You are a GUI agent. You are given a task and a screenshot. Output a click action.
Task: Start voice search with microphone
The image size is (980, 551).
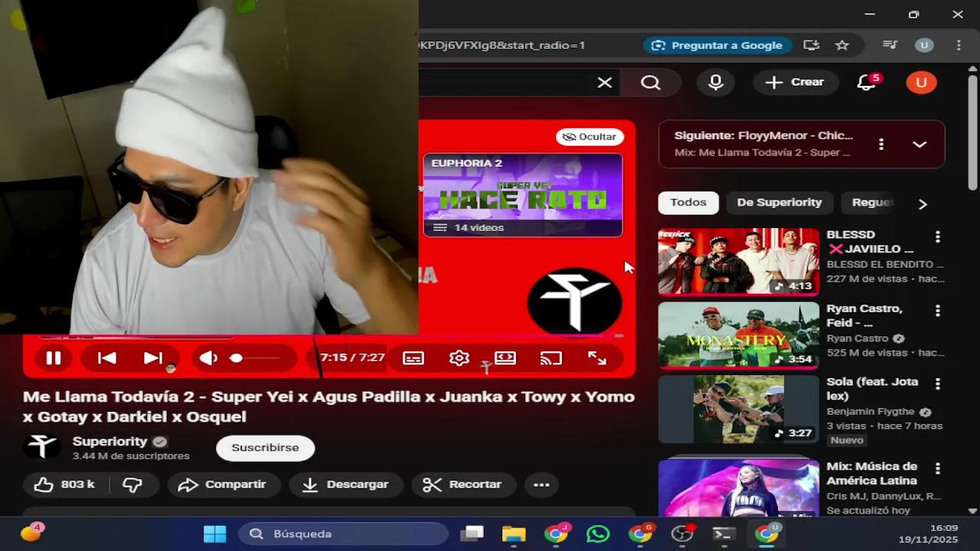[716, 83]
